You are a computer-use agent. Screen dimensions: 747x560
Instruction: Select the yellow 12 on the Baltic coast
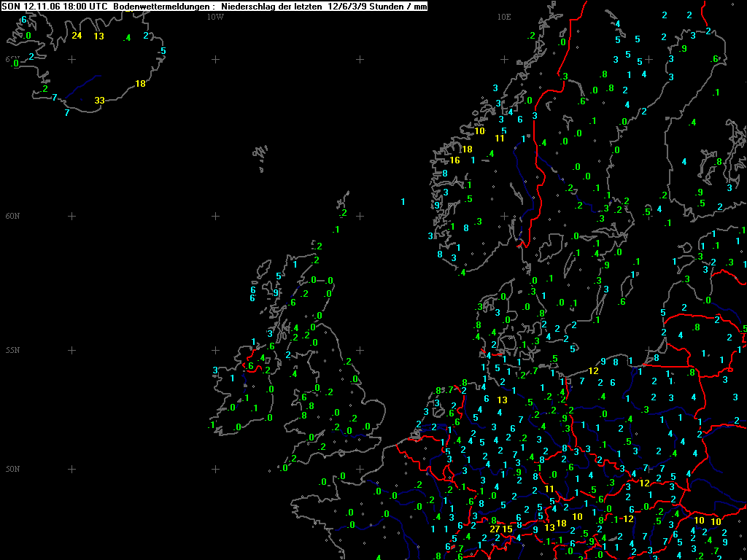(593, 371)
